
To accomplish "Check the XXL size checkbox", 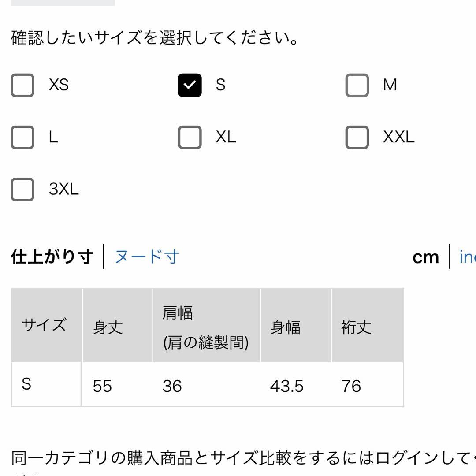I will click(357, 137).
